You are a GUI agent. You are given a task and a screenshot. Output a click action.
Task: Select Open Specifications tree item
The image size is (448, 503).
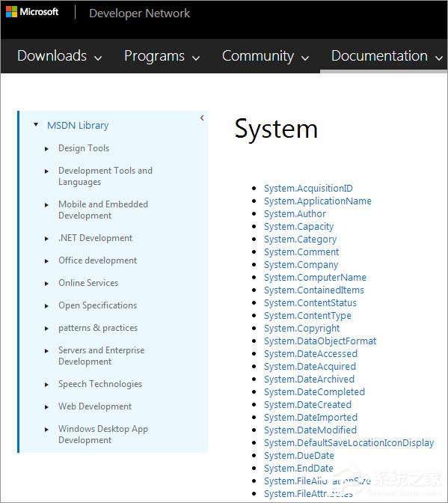97,305
